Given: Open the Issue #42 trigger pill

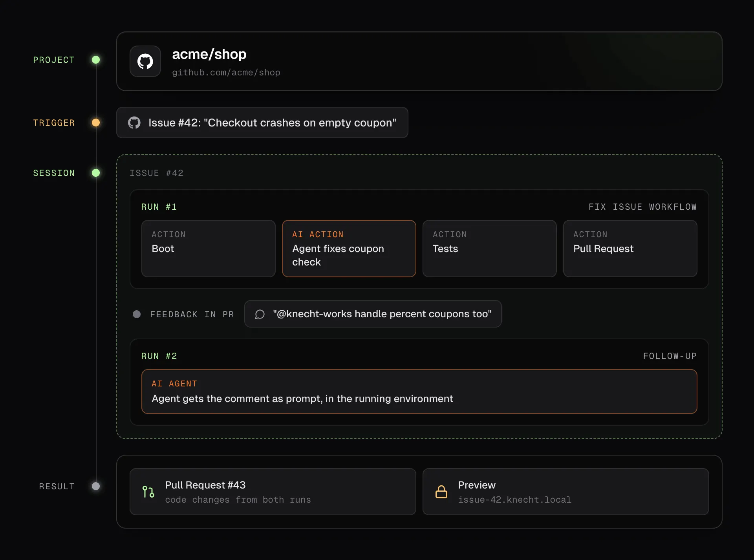Looking at the screenshot, I should pos(262,123).
